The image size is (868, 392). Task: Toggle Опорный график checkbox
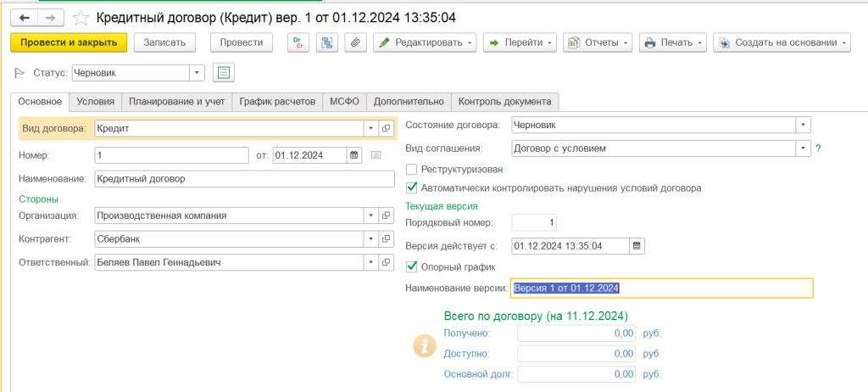[411, 266]
